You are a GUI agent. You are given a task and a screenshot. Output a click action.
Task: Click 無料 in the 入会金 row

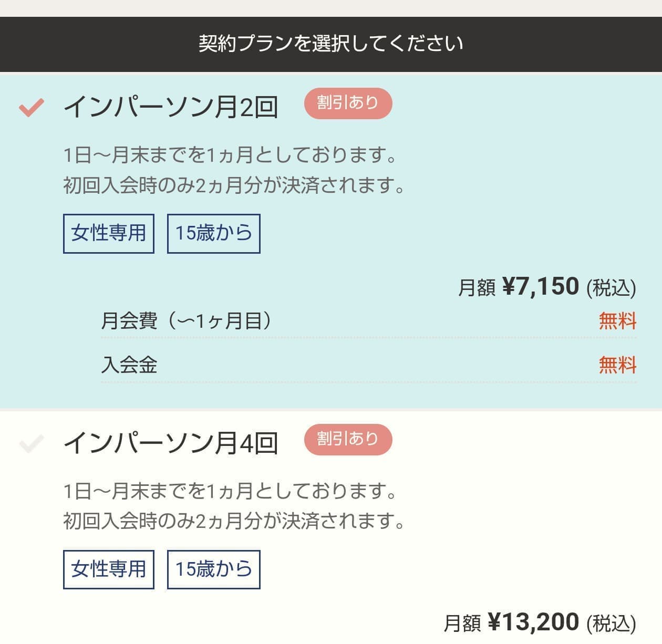coord(617,365)
